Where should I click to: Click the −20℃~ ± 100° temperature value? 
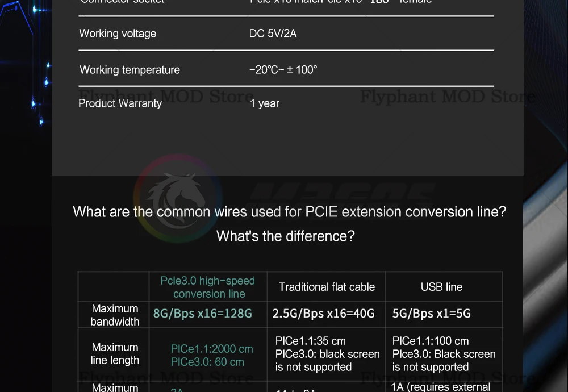tap(283, 70)
